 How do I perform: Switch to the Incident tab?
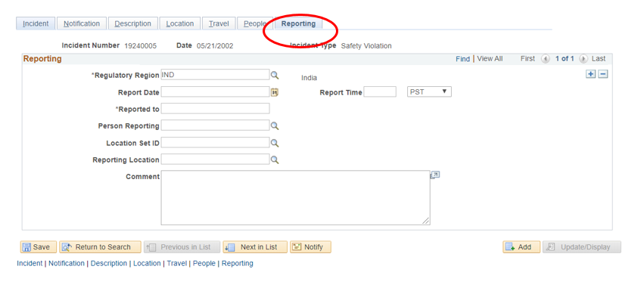[36, 23]
